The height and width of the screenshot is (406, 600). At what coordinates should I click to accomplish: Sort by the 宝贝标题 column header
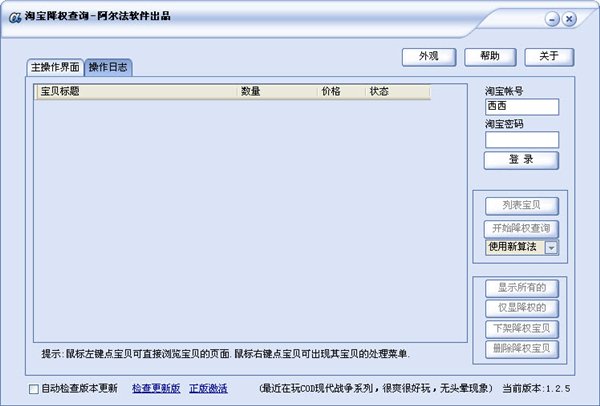click(136, 92)
